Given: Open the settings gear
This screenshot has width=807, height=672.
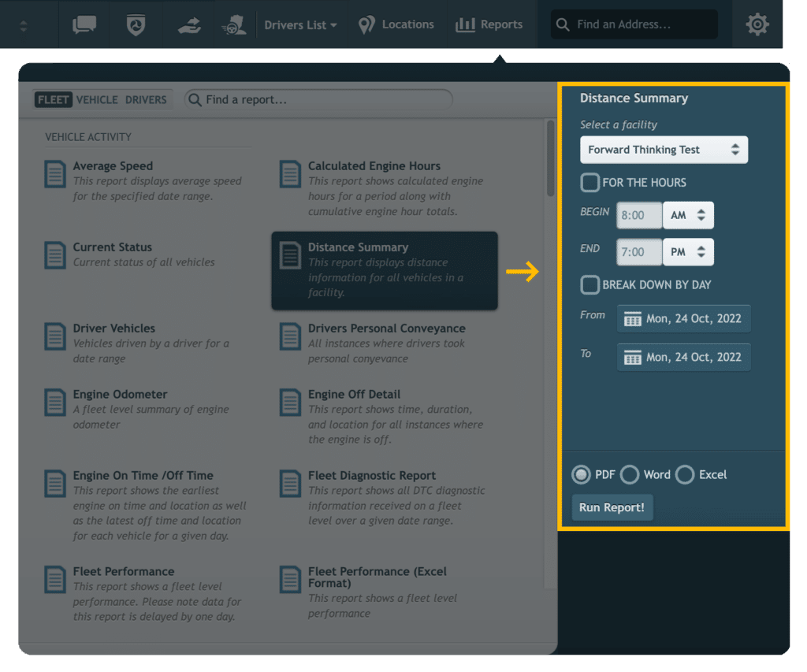Looking at the screenshot, I should tap(757, 24).
